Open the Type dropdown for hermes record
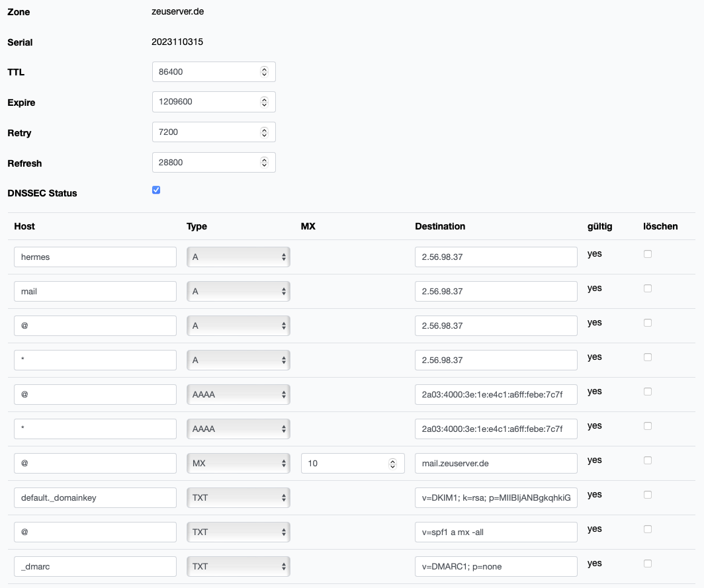This screenshot has height=588, width=704. pyautogui.click(x=238, y=257)
